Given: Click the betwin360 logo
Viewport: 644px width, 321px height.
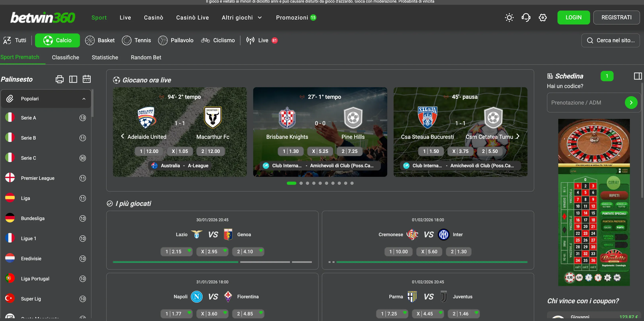Looking at the screenshot, I should pyautogui.click(x=43, y=18).
